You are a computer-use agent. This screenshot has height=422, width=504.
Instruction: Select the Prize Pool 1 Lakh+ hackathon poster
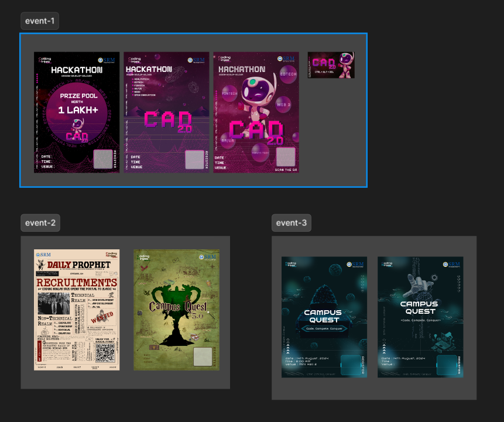pos(77,112)
